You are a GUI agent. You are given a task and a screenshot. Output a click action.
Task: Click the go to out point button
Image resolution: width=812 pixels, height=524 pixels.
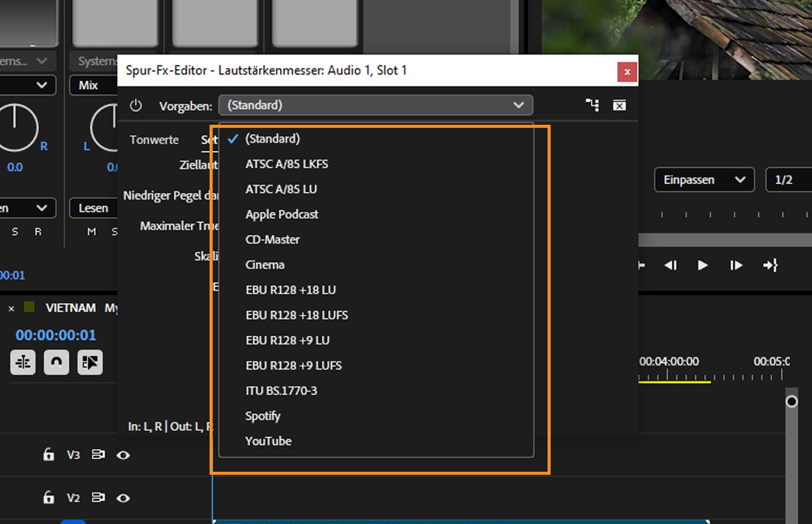(770, 265)
